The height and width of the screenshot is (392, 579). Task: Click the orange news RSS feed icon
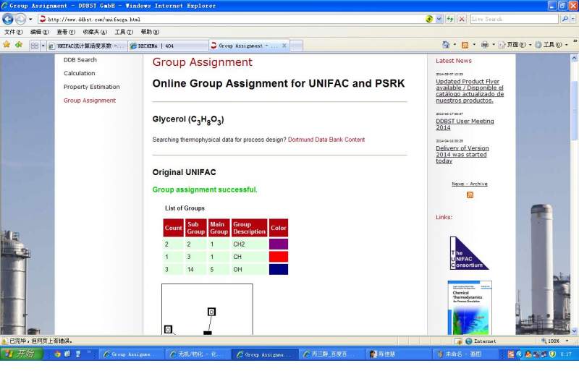pos(470,195)
